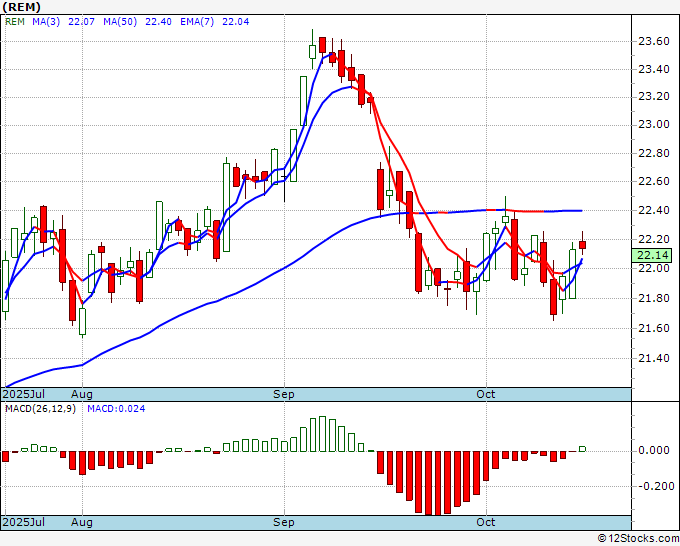Select the MA(3) legend label
The height and width of the screenshot is (546, 680).
[46, 22]
